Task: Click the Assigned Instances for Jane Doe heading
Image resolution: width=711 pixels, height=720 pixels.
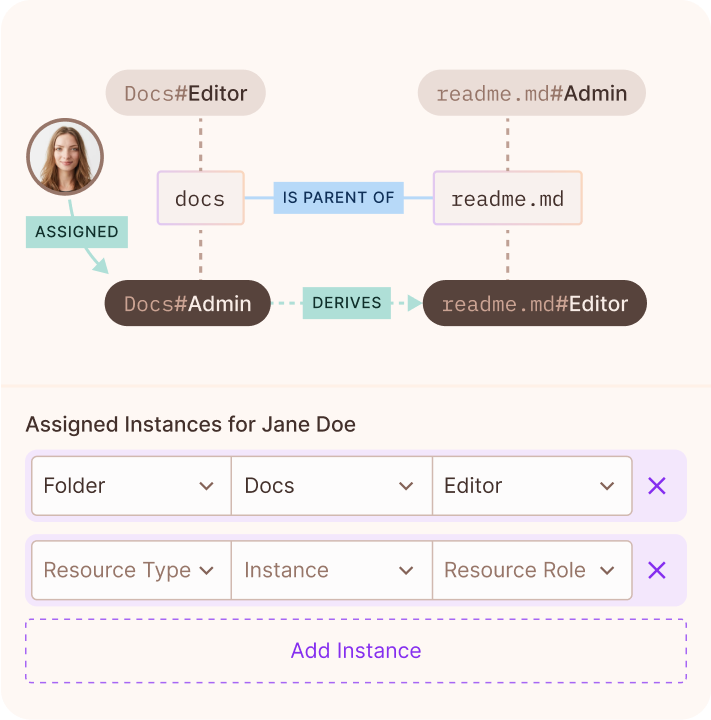Action: click(190, 424)
